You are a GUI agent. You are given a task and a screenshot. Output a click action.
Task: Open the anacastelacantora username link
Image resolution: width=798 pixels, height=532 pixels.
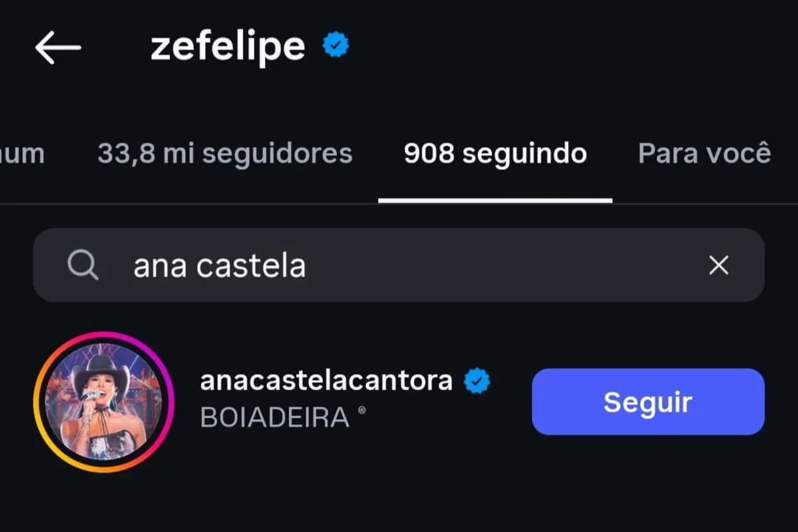coord(326,381)
